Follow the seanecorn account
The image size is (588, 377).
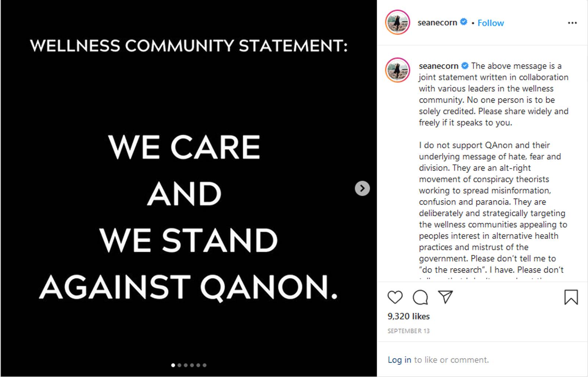[x=491, y=23]
